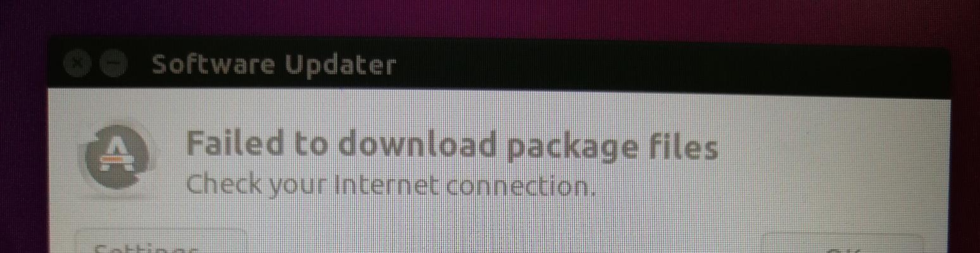This screenshot has width=980, height=253.
Task: Click empty title bar right of the title
Action: (x=671, y=66)
